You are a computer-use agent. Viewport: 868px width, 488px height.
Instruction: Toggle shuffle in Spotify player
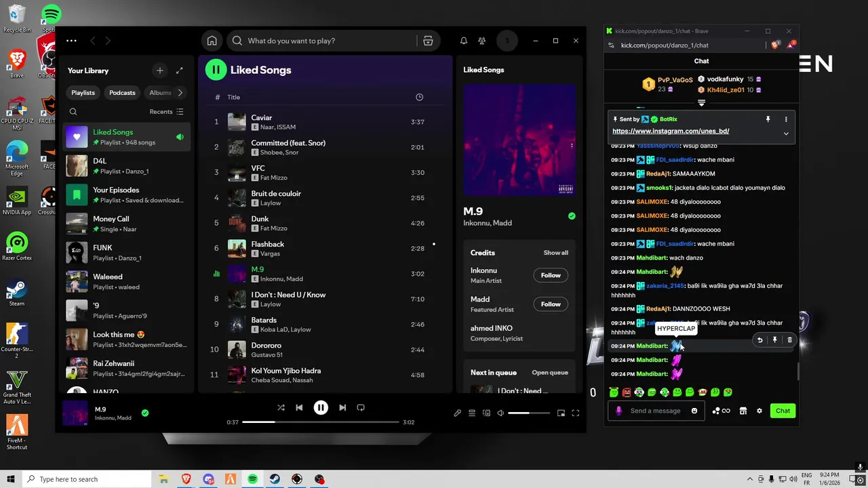pyautogui.click(x=281, y=407)
